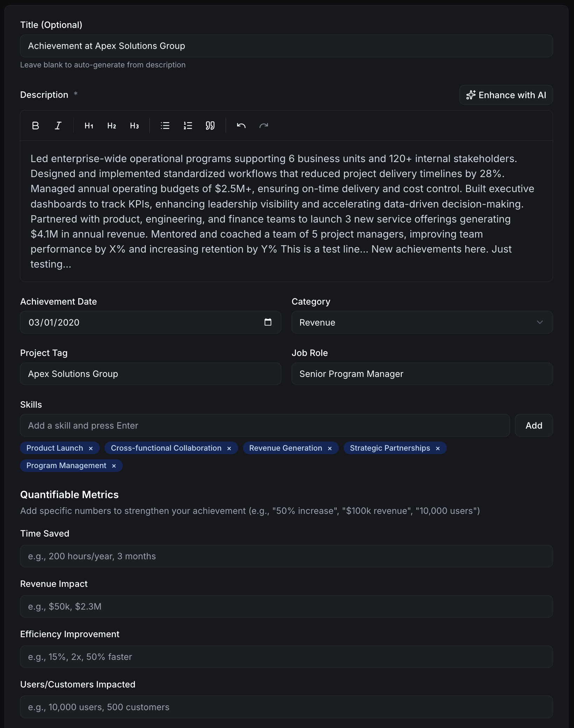574x728 pixels.
Task: Click the Job Role text field
Action: coord(422,374)
